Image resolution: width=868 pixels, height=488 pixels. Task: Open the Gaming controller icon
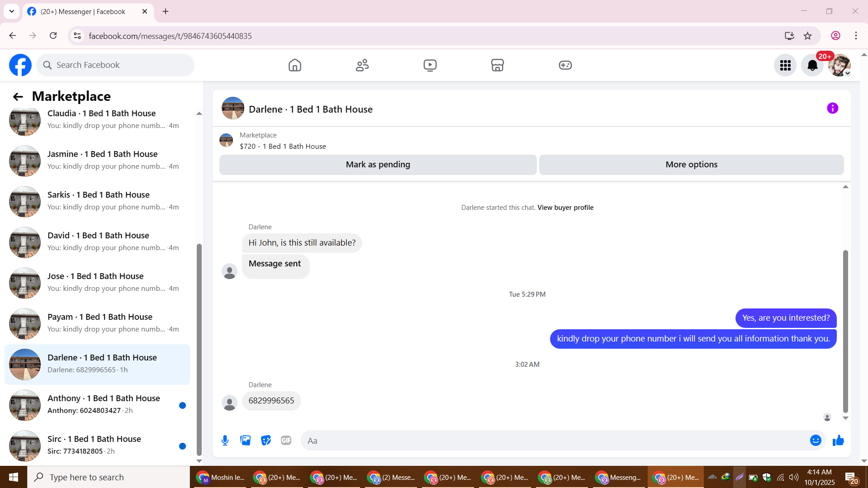point(565,65)
